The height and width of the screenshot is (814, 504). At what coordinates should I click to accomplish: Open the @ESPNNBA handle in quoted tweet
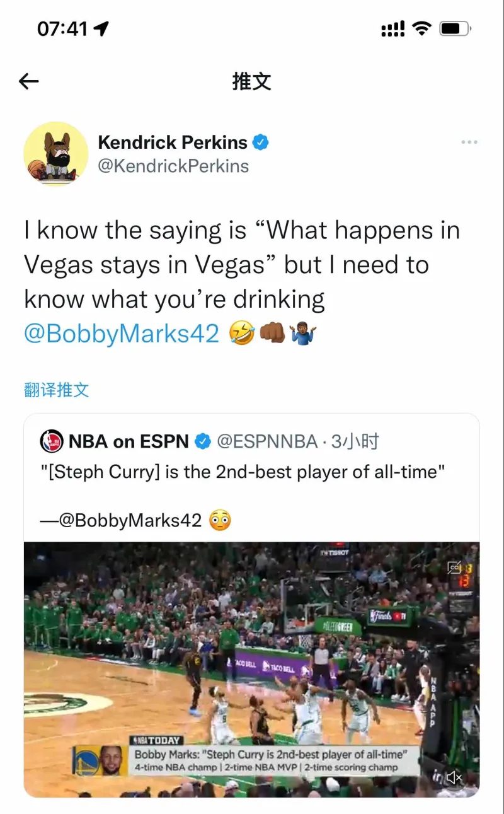(267, 441)
